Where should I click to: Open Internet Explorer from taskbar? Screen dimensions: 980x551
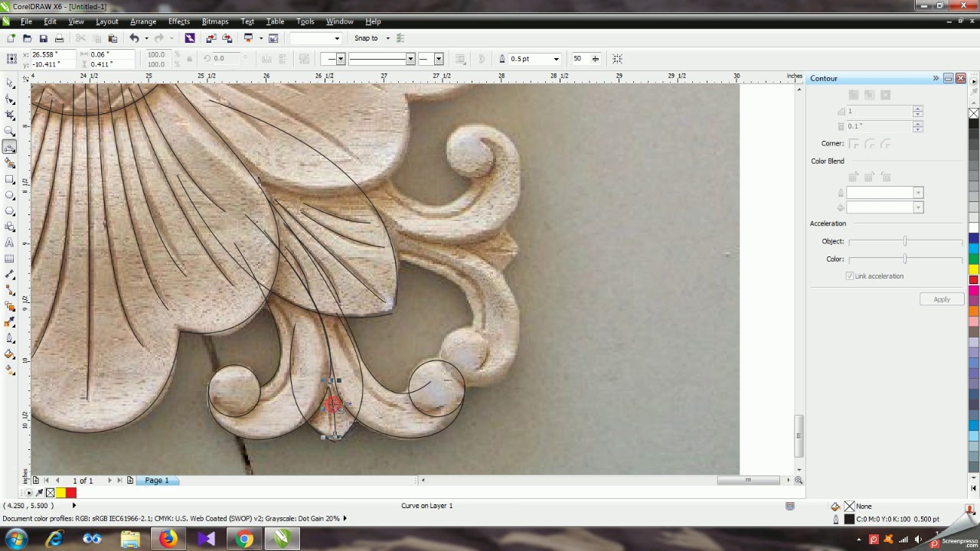pyautogui.click(x=54, y=540)
